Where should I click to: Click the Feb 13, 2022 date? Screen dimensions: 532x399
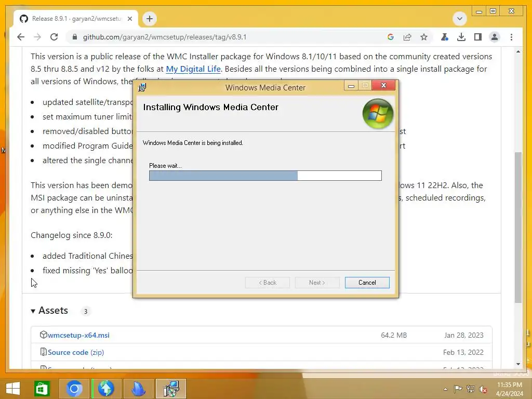coord(463,353)
